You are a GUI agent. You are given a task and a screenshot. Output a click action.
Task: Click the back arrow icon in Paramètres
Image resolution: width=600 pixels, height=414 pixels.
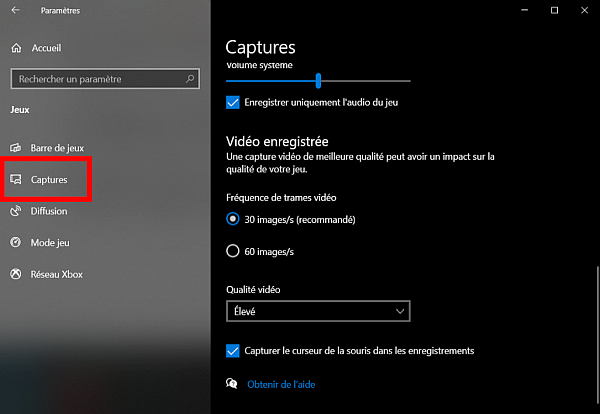15,11
